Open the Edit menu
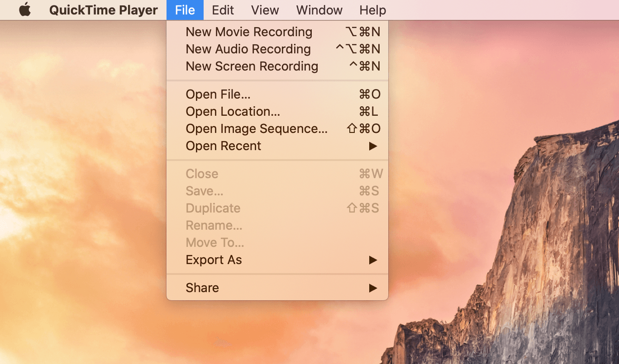This screenshot has width=619, height=364. 222,10
